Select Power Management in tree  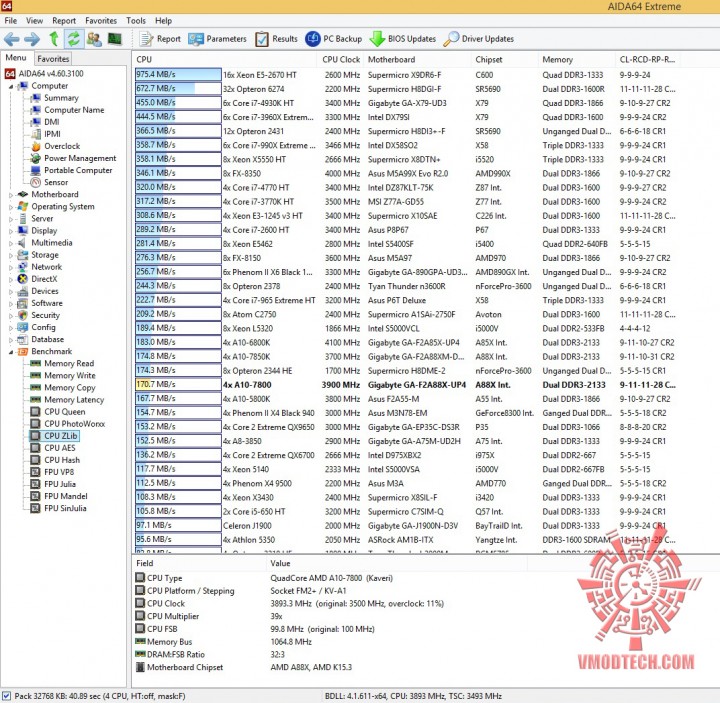80,158
